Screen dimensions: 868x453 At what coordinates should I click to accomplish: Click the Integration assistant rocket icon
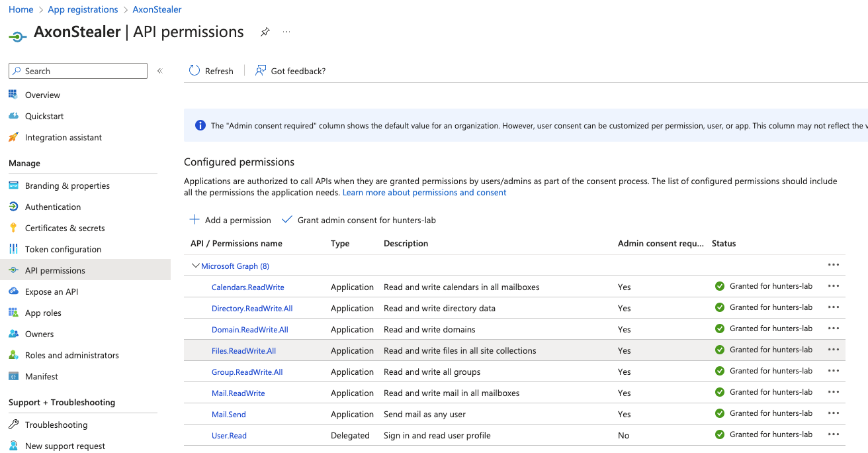coord(13,137)
